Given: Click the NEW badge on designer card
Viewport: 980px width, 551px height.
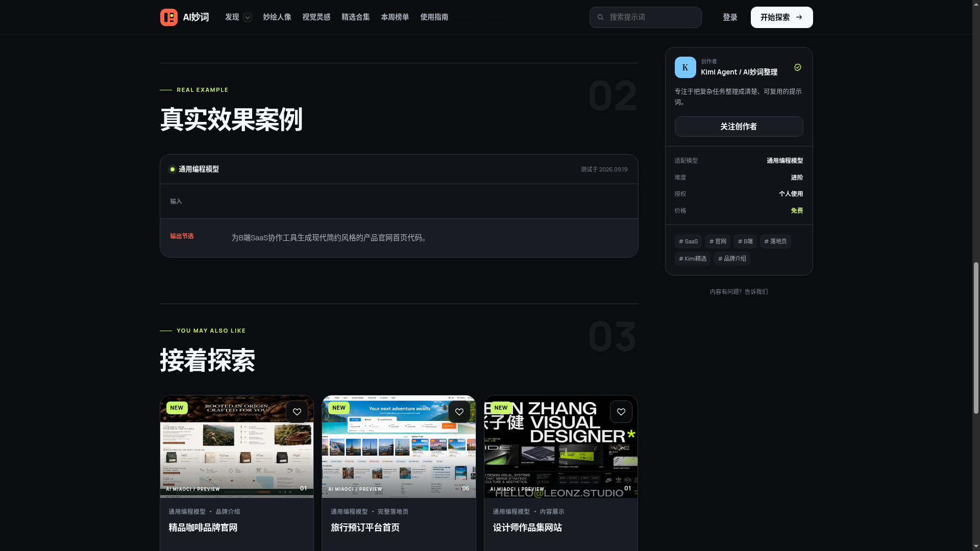Looking at the screenshot, I should coord(501,408).
